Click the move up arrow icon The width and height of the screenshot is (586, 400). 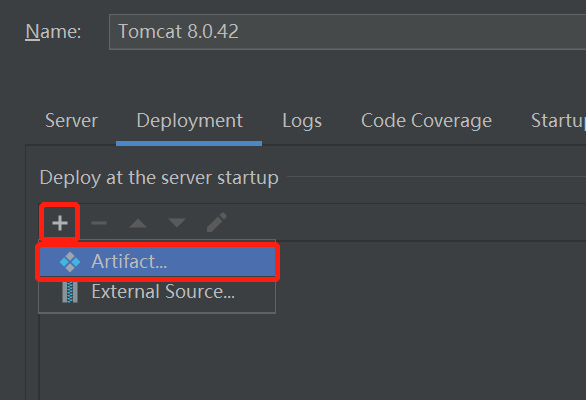(138, 223)
